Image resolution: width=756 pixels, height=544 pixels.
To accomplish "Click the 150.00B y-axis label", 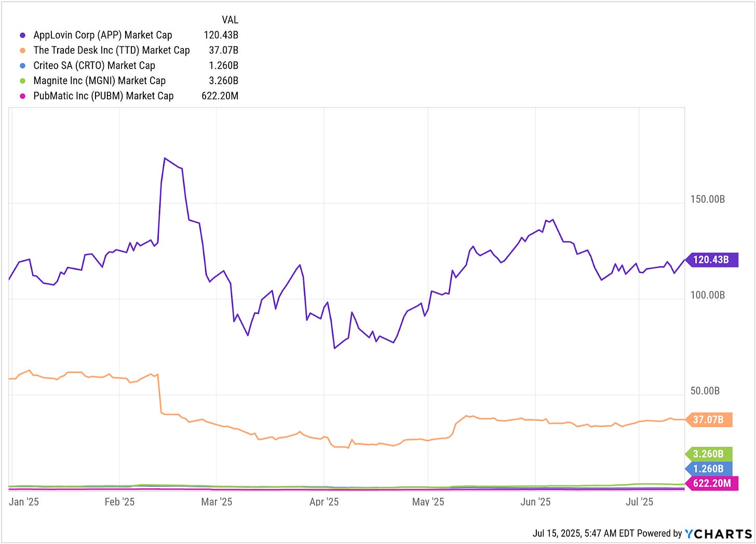I will click(707, 200).
